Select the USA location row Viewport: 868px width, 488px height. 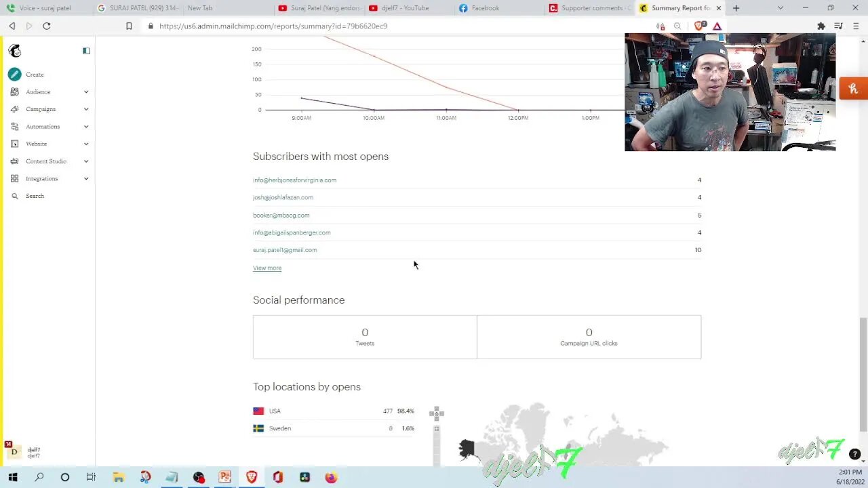(334, 411)
